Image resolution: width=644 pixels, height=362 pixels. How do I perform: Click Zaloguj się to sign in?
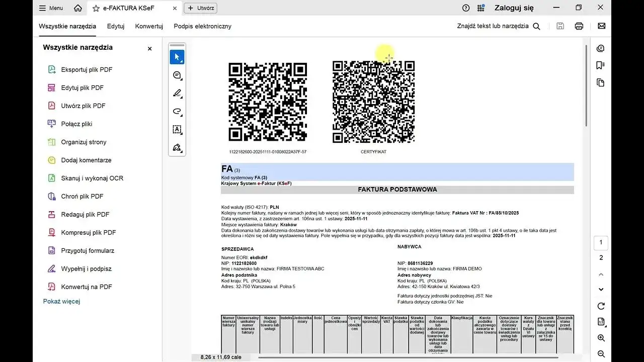(514, 8)
